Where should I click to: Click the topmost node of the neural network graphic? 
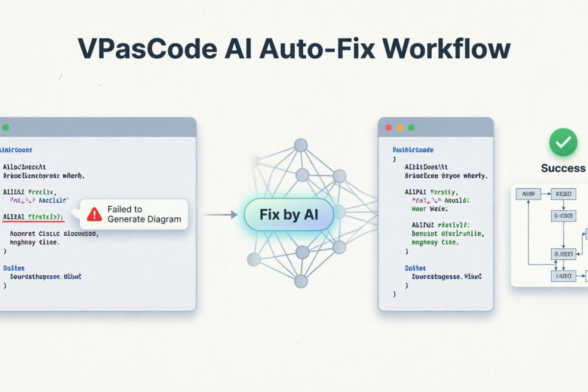pyautogui.click(x=301, y=145)
